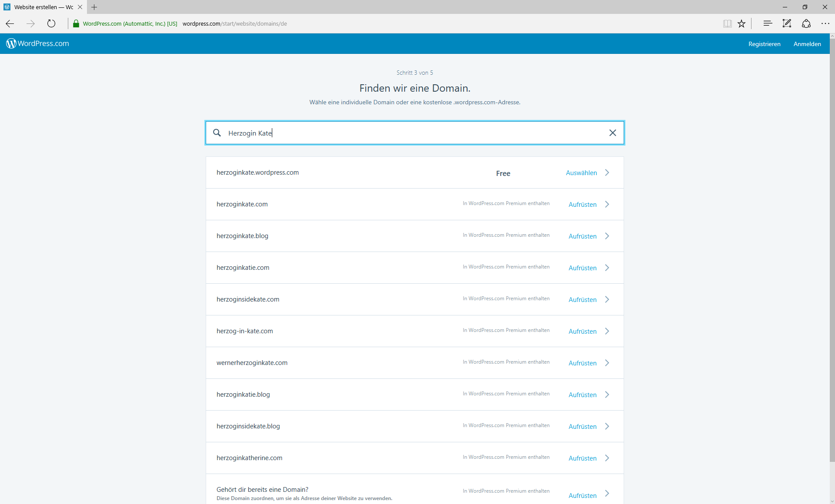Open browser more options ellipsis

(x=825, y=23)
